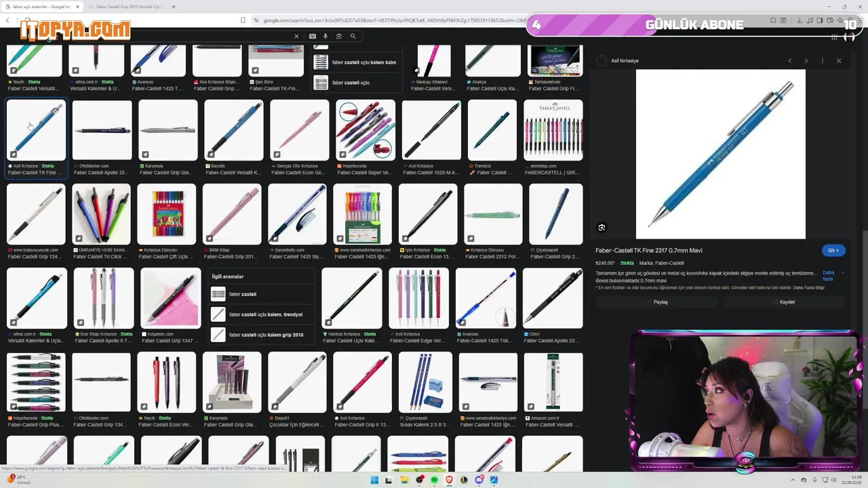Show next image in preview panel
The image size is (868, 488).
[x=806, y=60]
